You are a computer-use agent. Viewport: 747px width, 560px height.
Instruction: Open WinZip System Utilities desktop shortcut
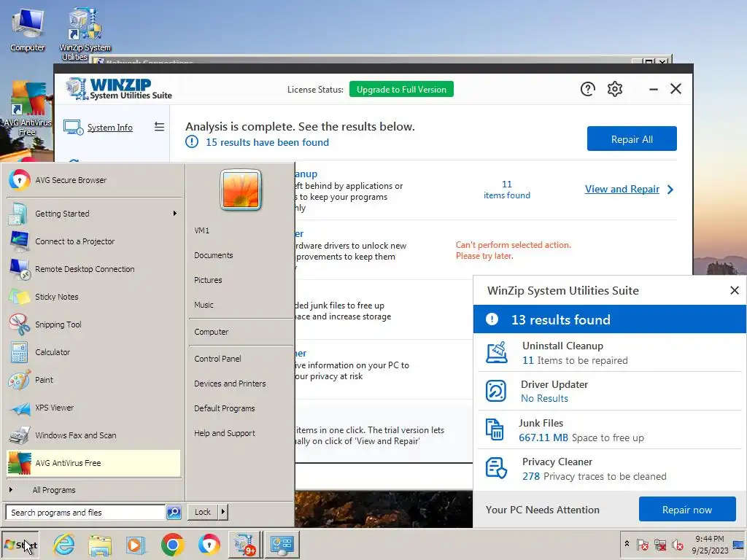pyautogui.click(x=85, y=34)
